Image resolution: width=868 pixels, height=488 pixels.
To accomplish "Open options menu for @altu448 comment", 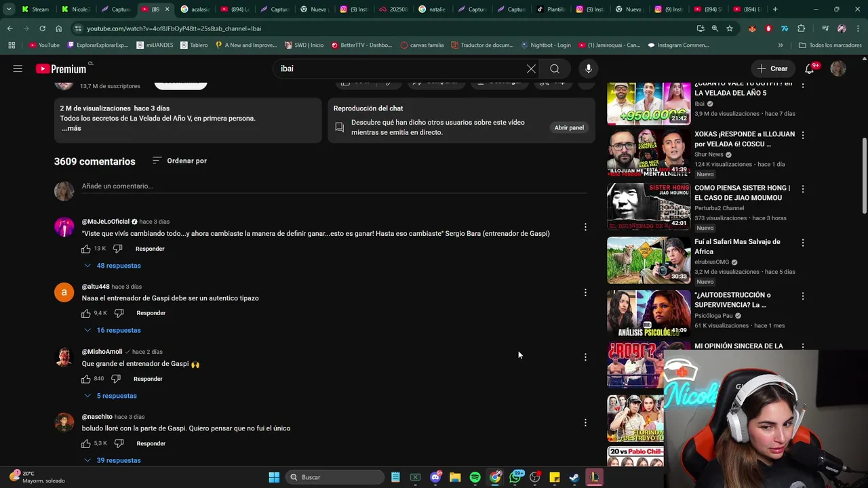I will (x=585, y=293).
